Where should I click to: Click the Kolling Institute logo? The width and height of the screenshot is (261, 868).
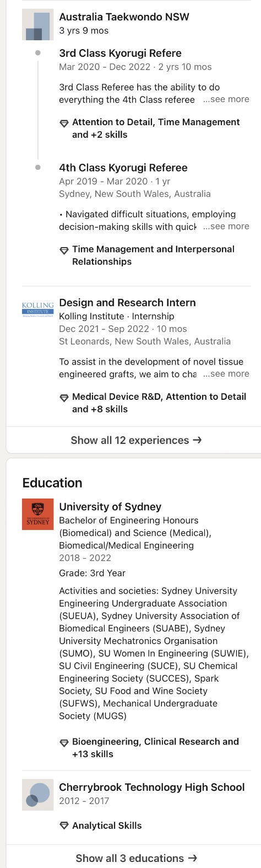point(37,309)
